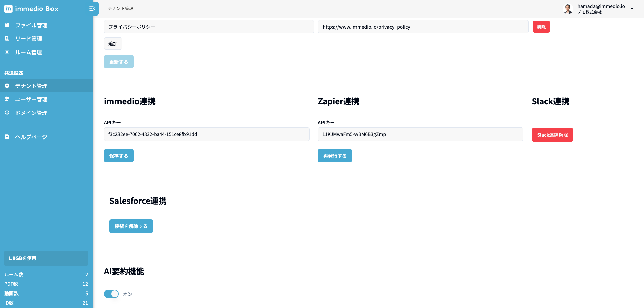
Task: Click the ユーザー管理 user icon
Action: (x=7, y=99)
